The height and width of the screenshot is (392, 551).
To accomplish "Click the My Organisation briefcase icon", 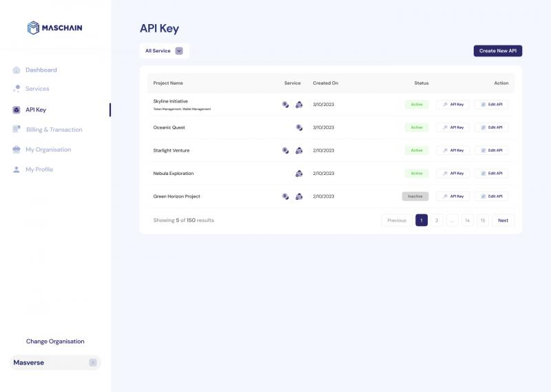I will point(17,149).
